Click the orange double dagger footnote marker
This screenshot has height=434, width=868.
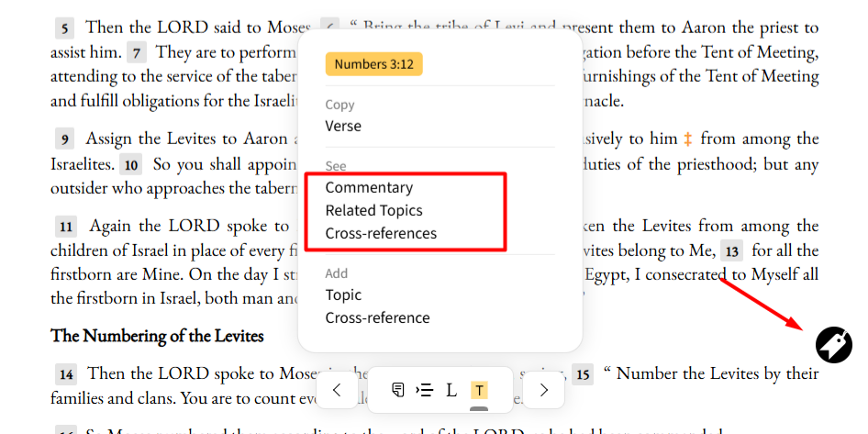point(688,139)
